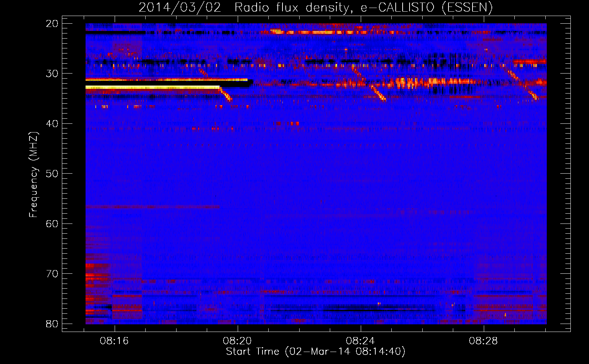589x364 pixels.
Task: Click the bright yellow-white band near 33 MHz
Action: (153, 87)
